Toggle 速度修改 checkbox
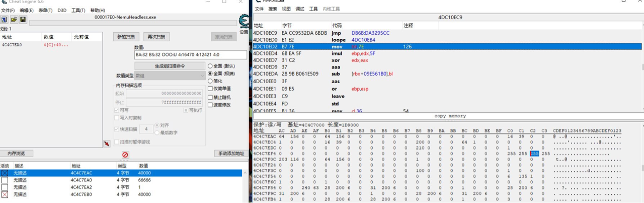The width and height of the screenshot is (644, 203). [210, 105]
